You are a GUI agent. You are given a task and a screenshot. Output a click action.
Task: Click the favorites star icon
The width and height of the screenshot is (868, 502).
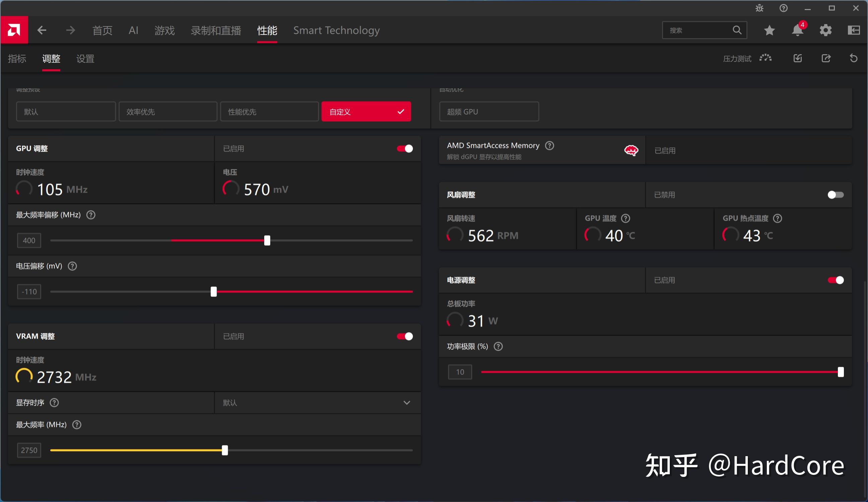point(769,30)
